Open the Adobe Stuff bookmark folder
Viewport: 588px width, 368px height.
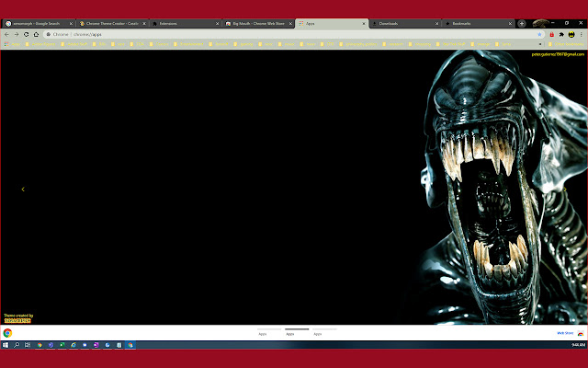pos(74,44)
